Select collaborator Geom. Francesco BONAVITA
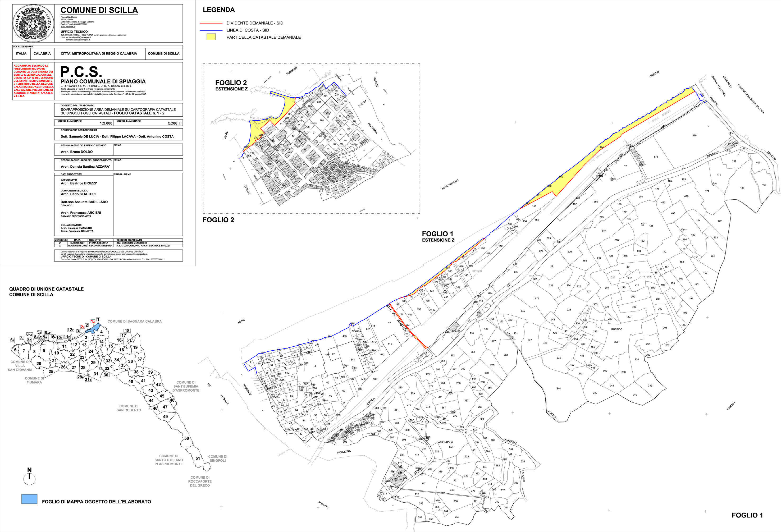The image size is (781, 532). (77, 231)
